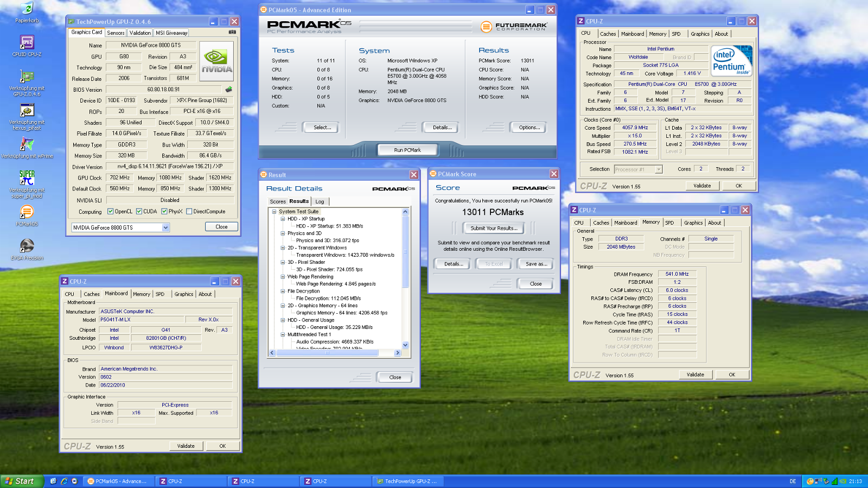Image resolution: width=868 pixels, height=488 pixels.
Task: Collapse the 3D - Pixel Shader node
Action: pos(283,262)
